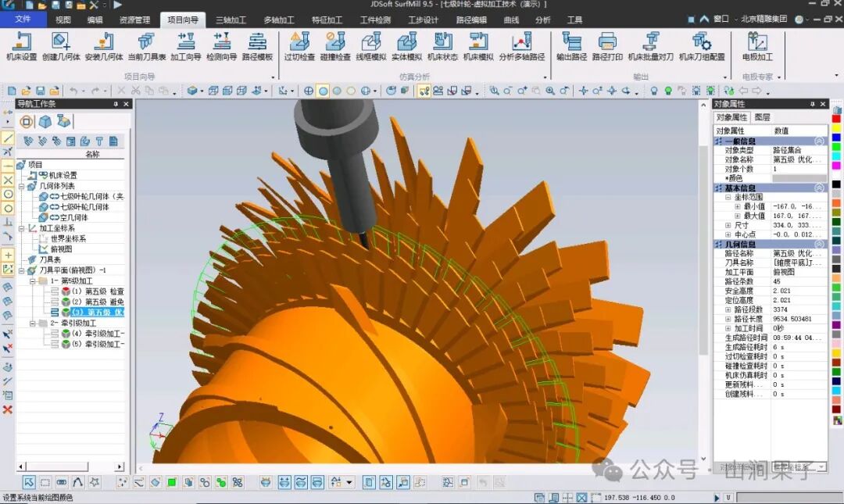Collapse the 加工坐标系 tree node

[x=21, y=228]
